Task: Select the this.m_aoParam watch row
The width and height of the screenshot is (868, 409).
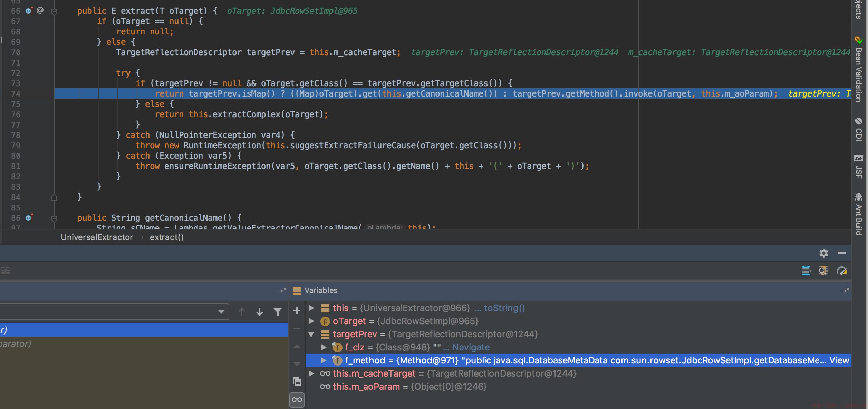Action: tap(578, 387)
